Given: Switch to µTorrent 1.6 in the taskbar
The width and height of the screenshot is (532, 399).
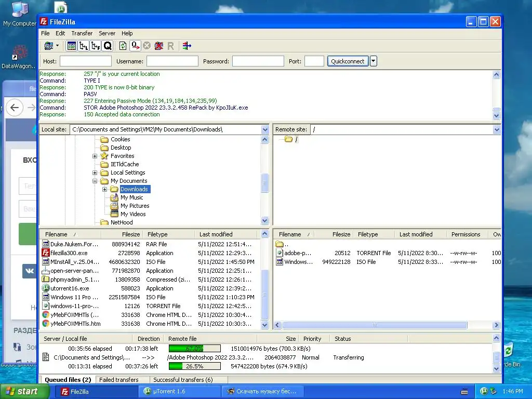Looking at the screenshot, I should click(x=179, y=392).
